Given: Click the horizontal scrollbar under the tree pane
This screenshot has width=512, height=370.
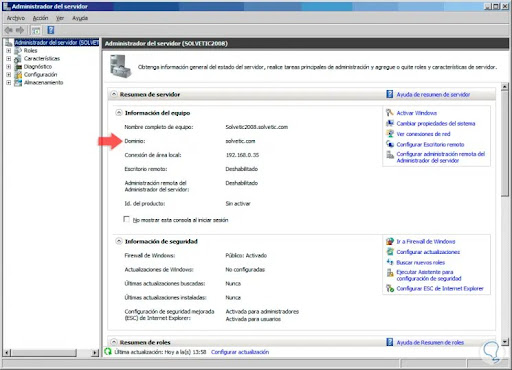Looking at the screenshot, I should point(51,352).
